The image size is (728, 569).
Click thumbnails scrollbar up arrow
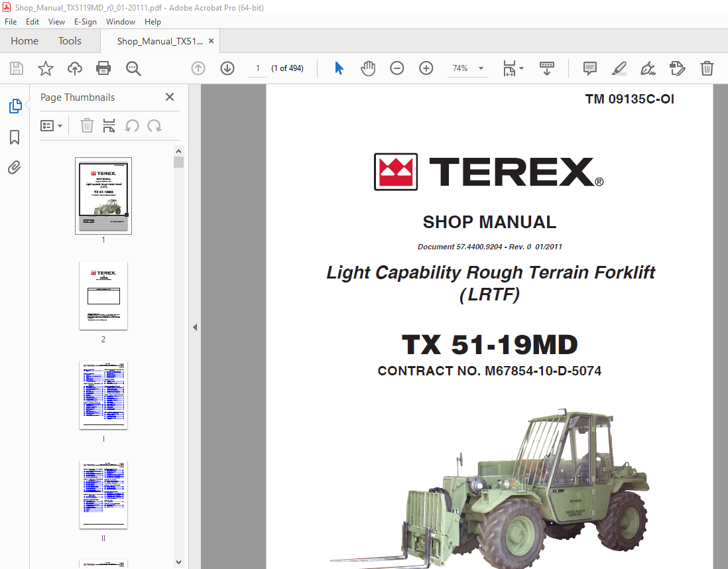(179, 151)
